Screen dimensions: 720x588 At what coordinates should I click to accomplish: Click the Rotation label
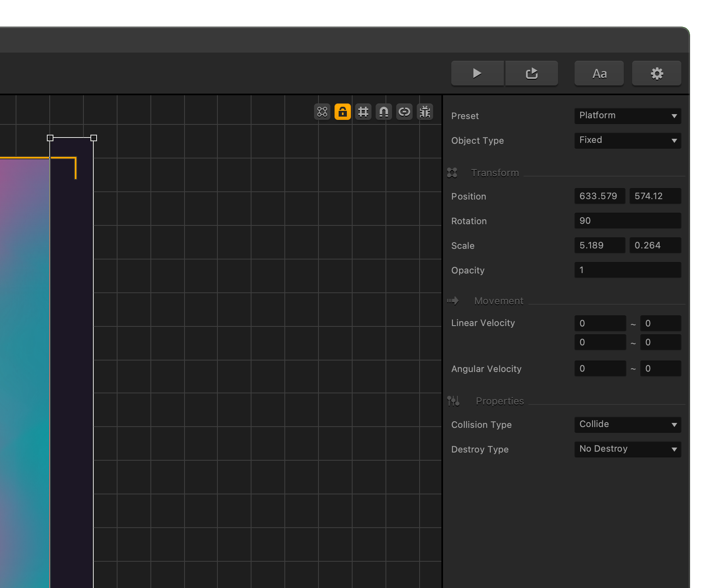point(469,221)
